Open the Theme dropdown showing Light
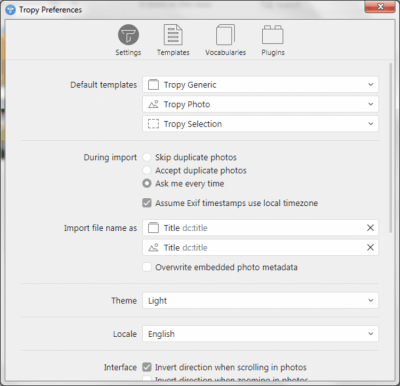The image size is (400, 386). coord(260,300)
